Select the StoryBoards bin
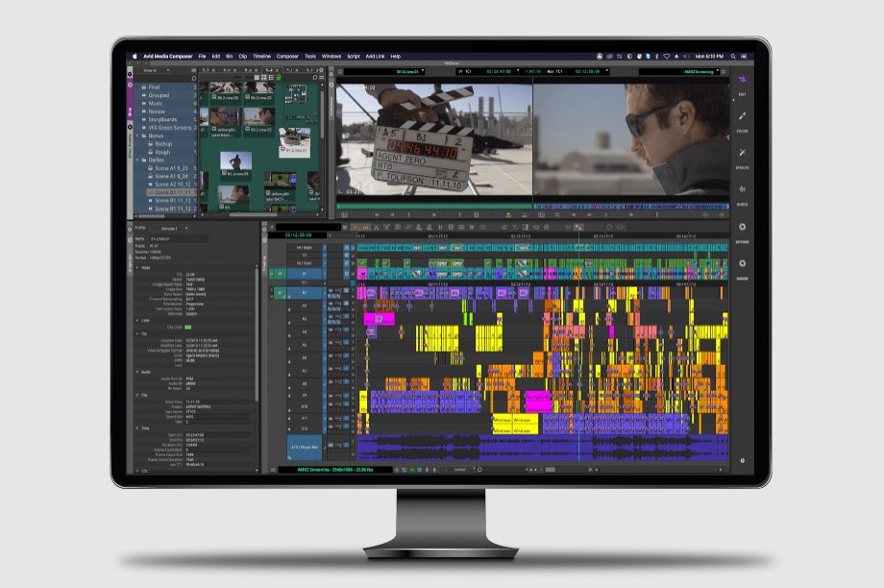The image size is (884, 588). pos(162,120)
